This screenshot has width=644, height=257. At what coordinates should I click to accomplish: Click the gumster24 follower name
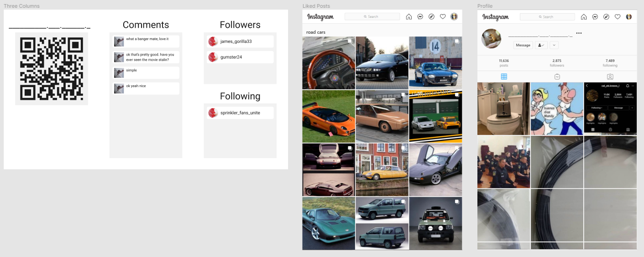(231, 57)
